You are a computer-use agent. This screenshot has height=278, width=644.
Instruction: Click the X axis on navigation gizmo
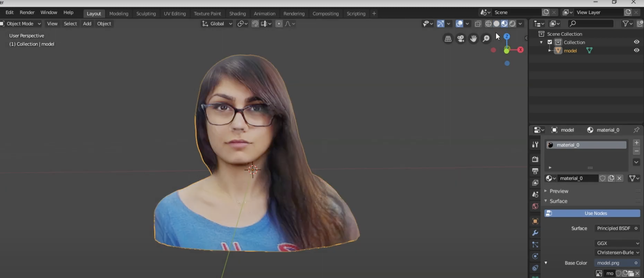coord(520,50)
